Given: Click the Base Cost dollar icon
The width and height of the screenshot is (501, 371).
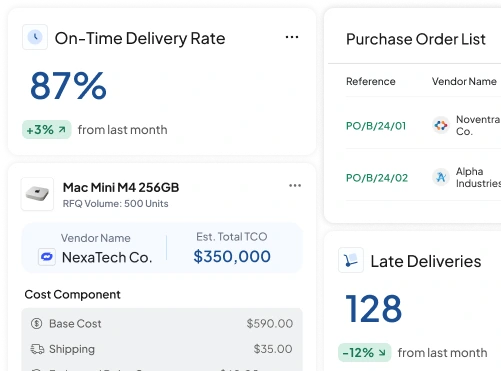Looking at the screenshot, I should [36, 323].
